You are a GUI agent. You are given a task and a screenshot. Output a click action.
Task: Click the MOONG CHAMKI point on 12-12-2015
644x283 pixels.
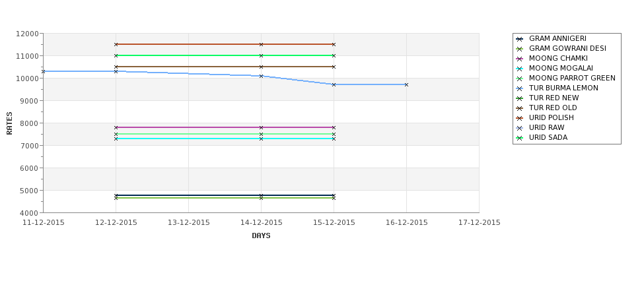click(x=116, y=127)
